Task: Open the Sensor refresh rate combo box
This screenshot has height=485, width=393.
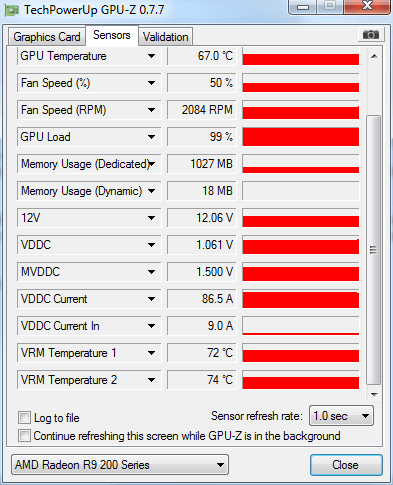Action: tap(341, 416)
